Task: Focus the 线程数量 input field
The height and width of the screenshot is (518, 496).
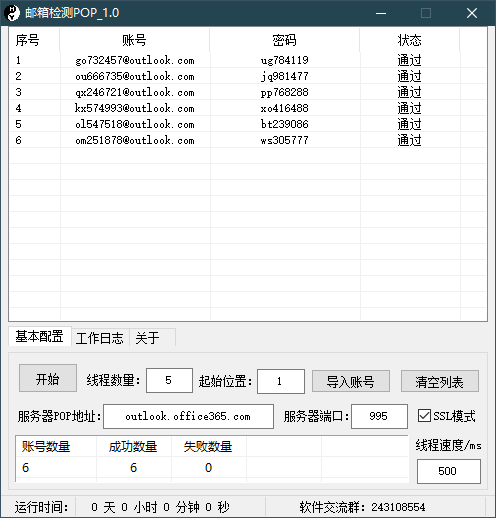Action: click(169, 380)
